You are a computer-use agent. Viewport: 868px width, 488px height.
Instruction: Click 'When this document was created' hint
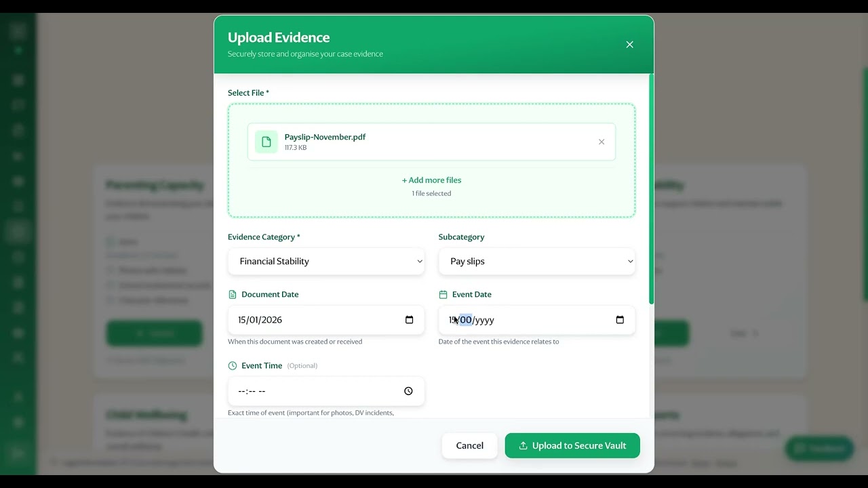295,342
